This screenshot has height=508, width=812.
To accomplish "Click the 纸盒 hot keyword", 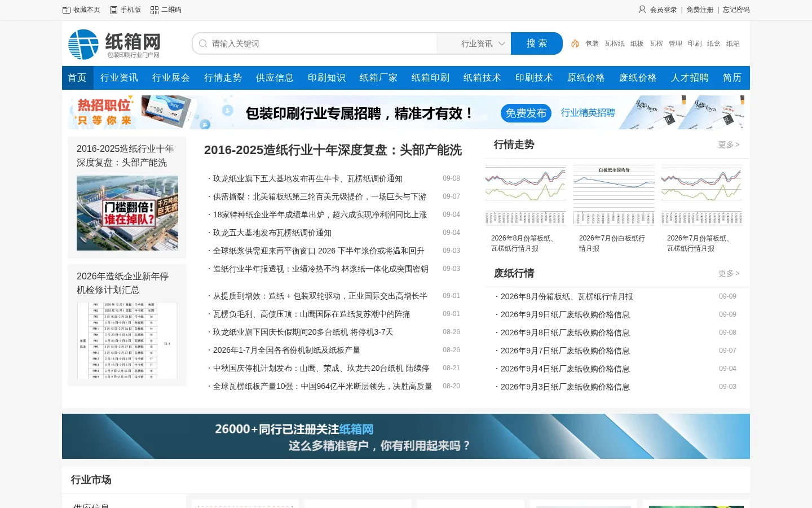I will [x=714, y=43].
